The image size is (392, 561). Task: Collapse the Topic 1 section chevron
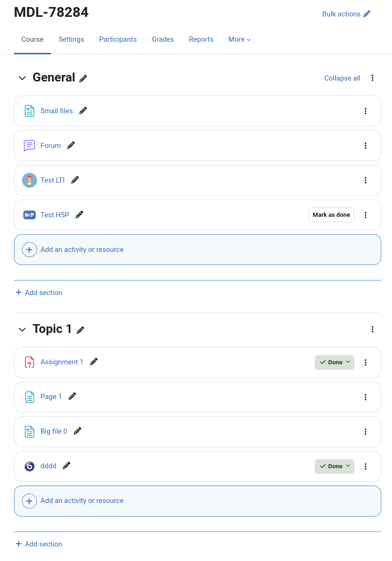coord(22,330)
